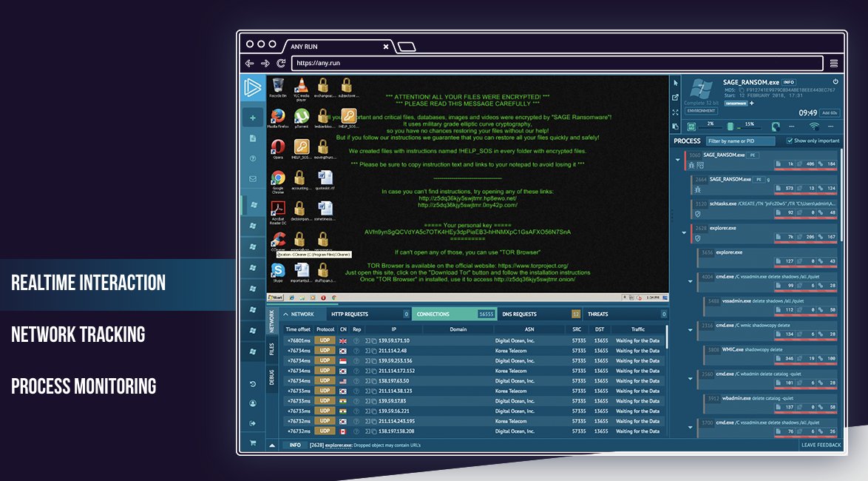Click the ransomware tag
Screen dimensions: 868x481
[736, 103]
